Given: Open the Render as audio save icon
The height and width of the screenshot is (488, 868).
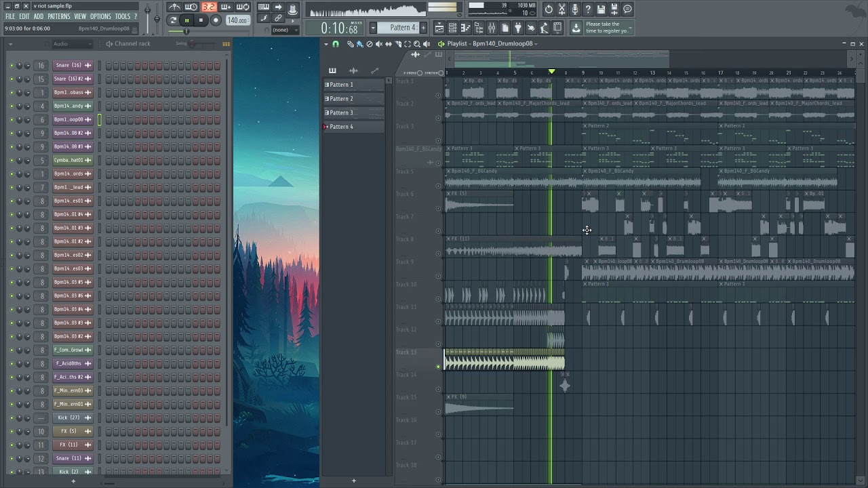Looking at the screenshot, I should (614, 9).
